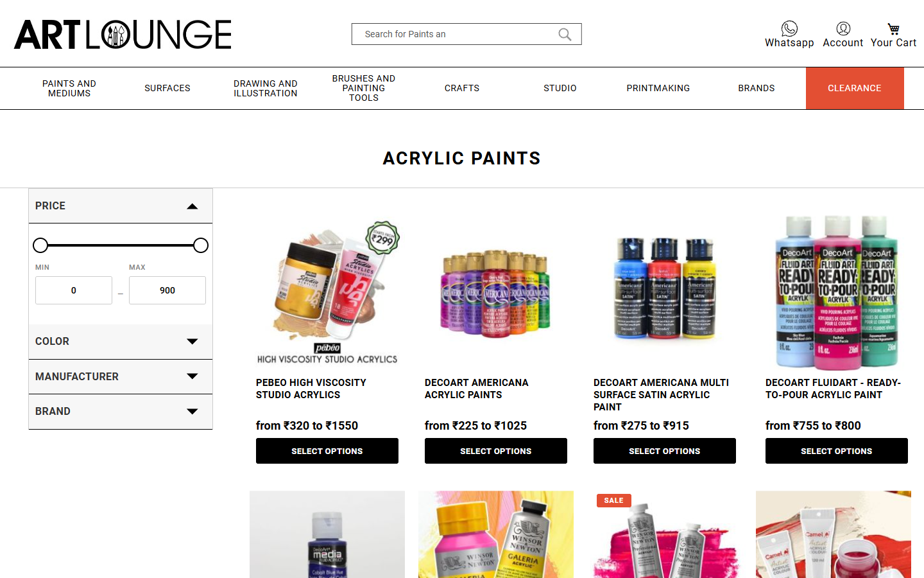924x578 pixels.
Task: Open the Whatsapp chat icon
Action: (x=789, y=28)
